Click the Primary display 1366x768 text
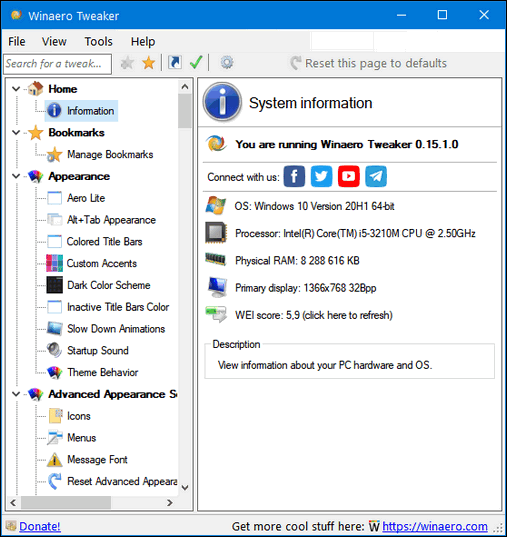Viewport: 507px width, 537px height. pyautogui.click(x=306, y=288)
